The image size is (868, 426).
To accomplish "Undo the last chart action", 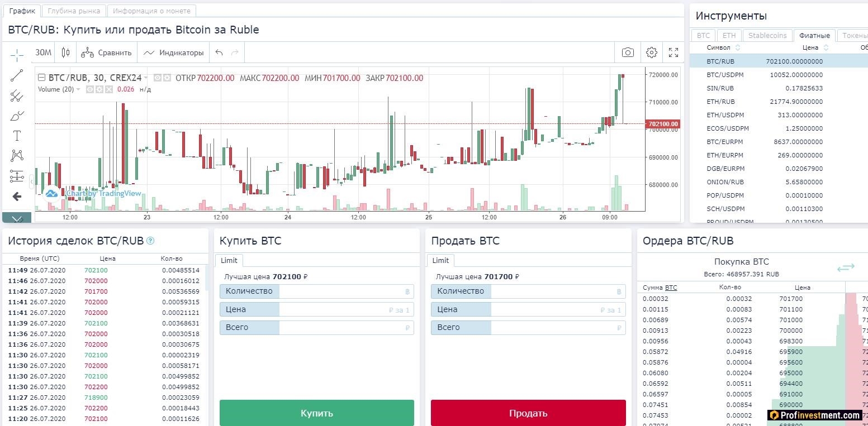I will click(x=219, y=52).
